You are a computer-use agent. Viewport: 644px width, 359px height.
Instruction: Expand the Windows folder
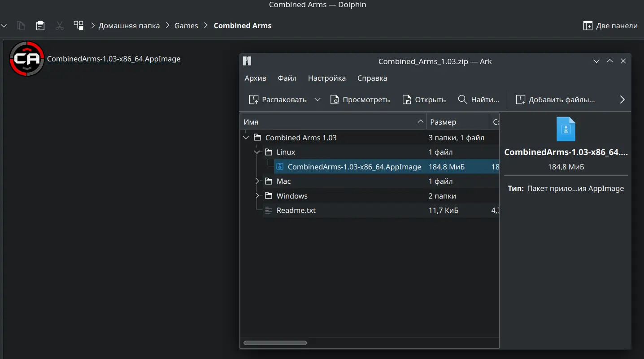click(257, 196)
